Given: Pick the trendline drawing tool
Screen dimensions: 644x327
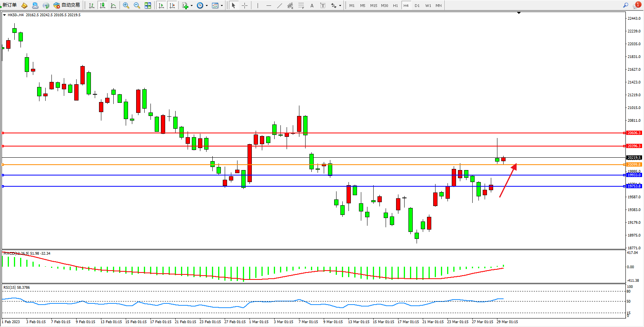Looking at the screenshot, I should click(x=280, y=5).
